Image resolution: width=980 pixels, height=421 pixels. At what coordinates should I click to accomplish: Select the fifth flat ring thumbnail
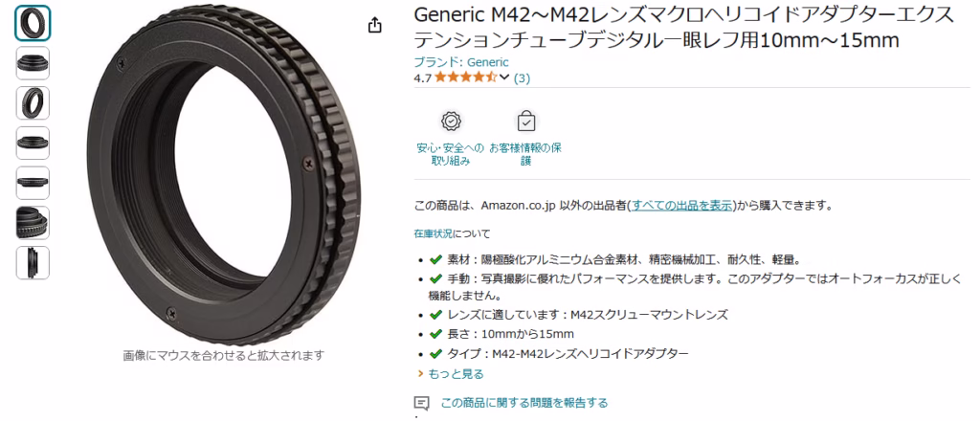tap(33, 183)
